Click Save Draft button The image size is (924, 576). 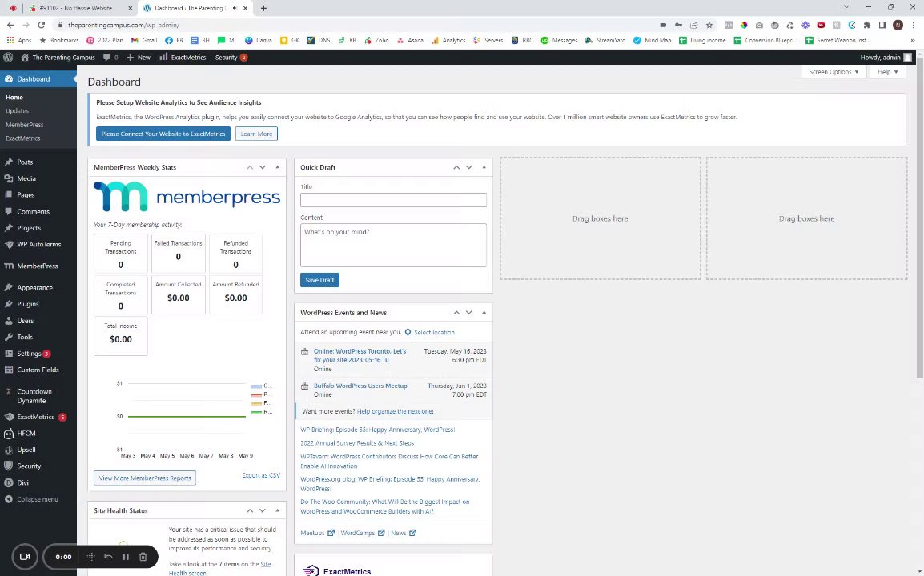[x=319, y=280]
